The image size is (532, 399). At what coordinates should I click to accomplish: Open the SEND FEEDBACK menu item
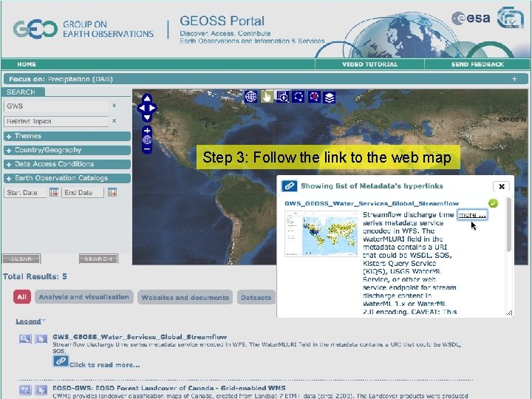[x=477, y=64]
